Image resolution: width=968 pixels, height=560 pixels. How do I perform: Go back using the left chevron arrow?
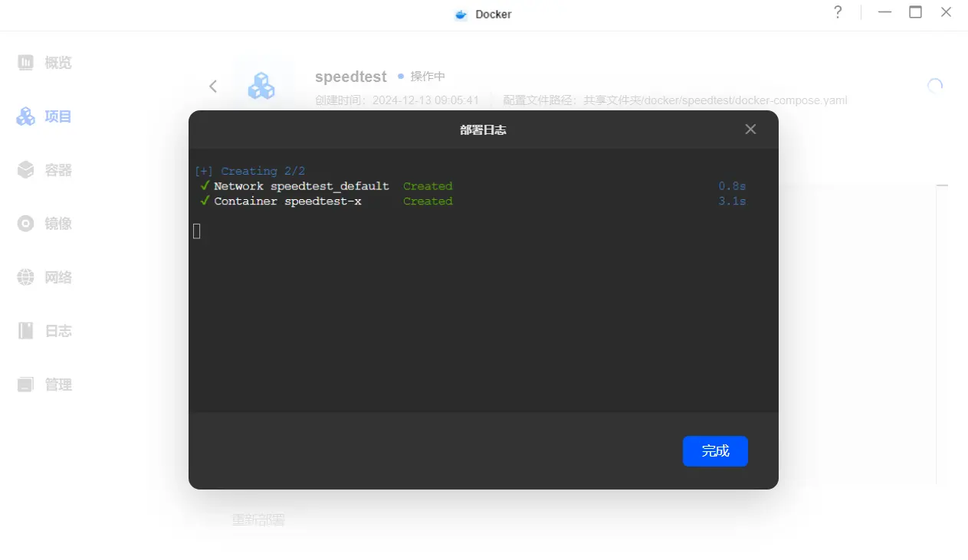213,87
